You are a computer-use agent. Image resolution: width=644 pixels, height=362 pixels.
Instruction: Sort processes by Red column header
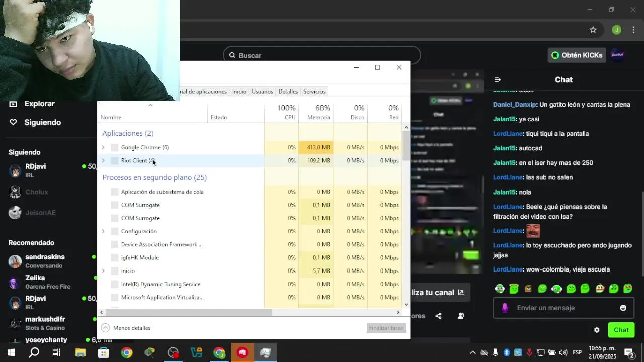point(385,112)
